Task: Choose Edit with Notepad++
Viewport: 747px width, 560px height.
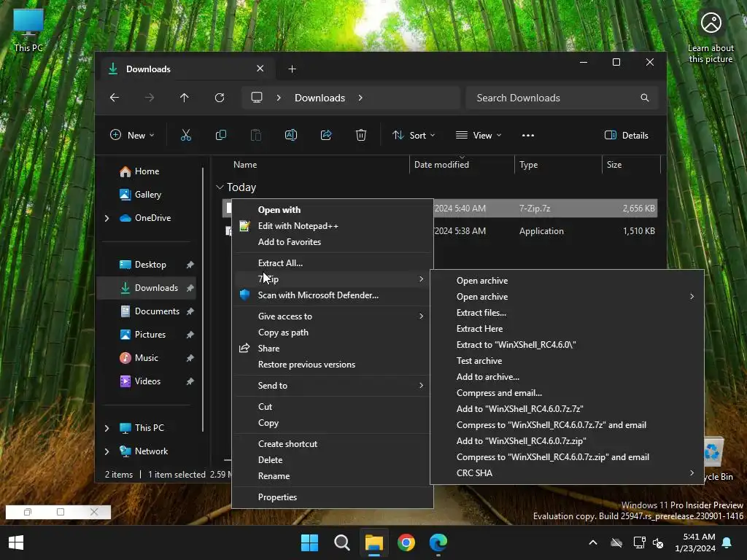Action: (333, 226)
